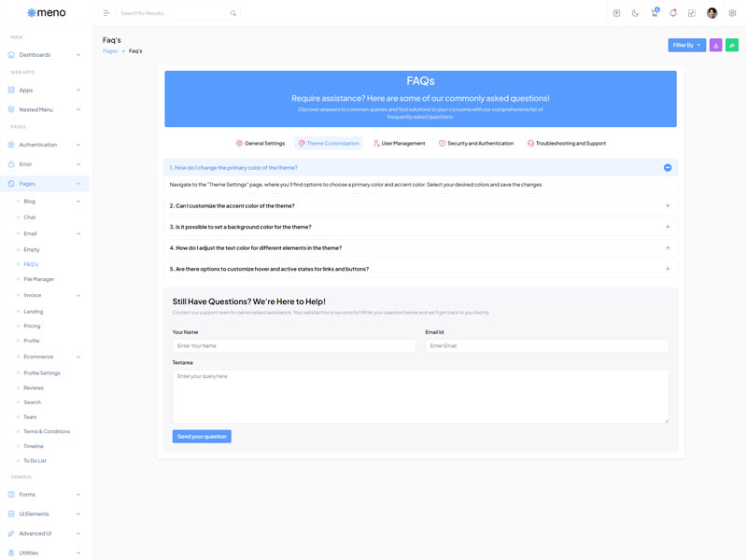Click the purple download button
The image size is (747, 560).
[x=716, y=45]
